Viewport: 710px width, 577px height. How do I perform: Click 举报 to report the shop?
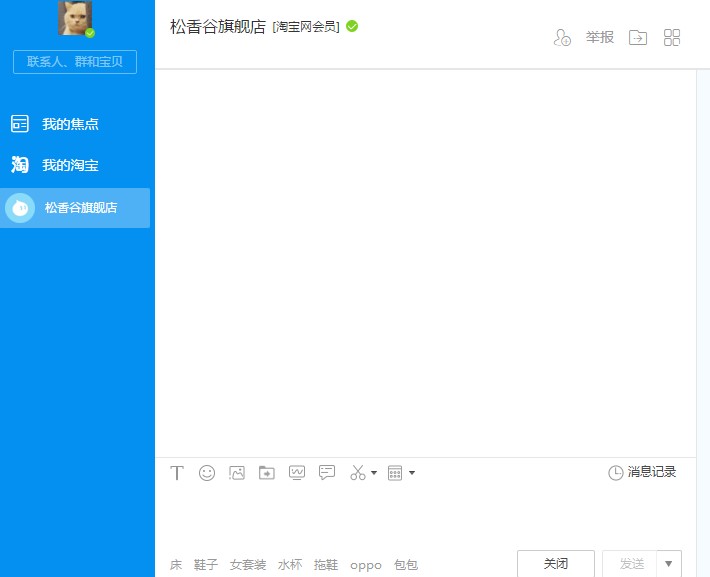600,37
